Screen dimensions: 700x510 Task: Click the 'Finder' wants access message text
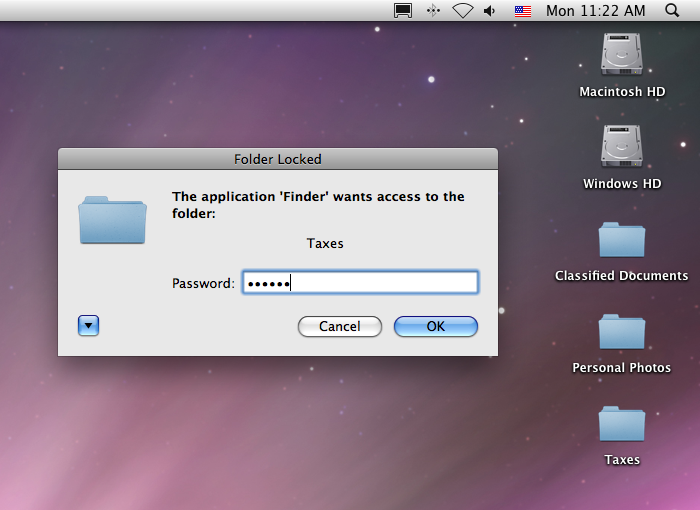318,205
